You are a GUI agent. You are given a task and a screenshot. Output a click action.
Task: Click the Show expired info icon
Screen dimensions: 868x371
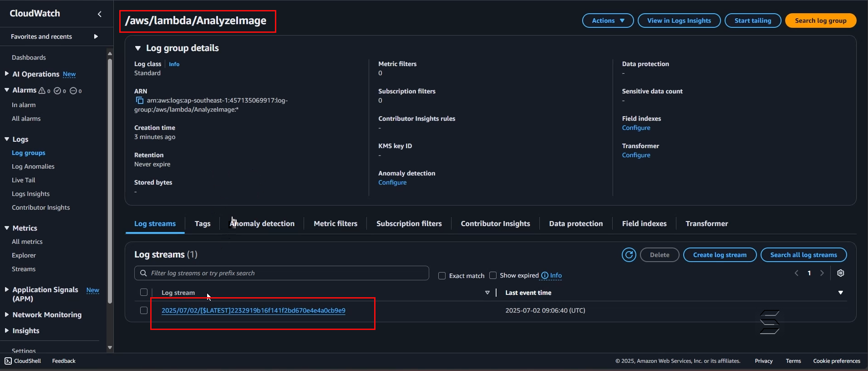coord(544,275)
